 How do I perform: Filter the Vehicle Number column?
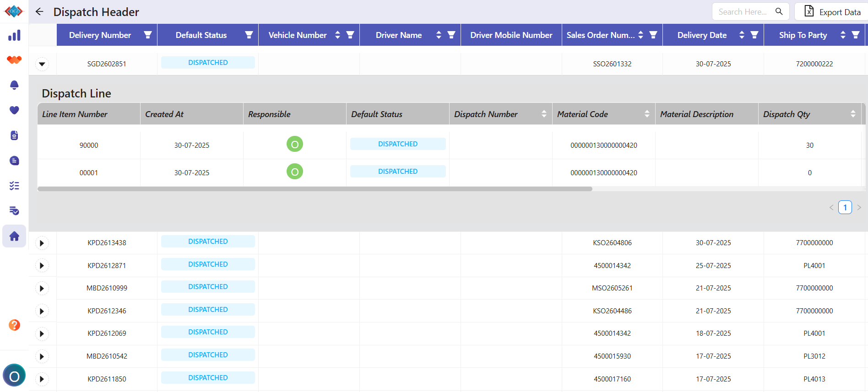pyautogui.click(x=350, y=35)
